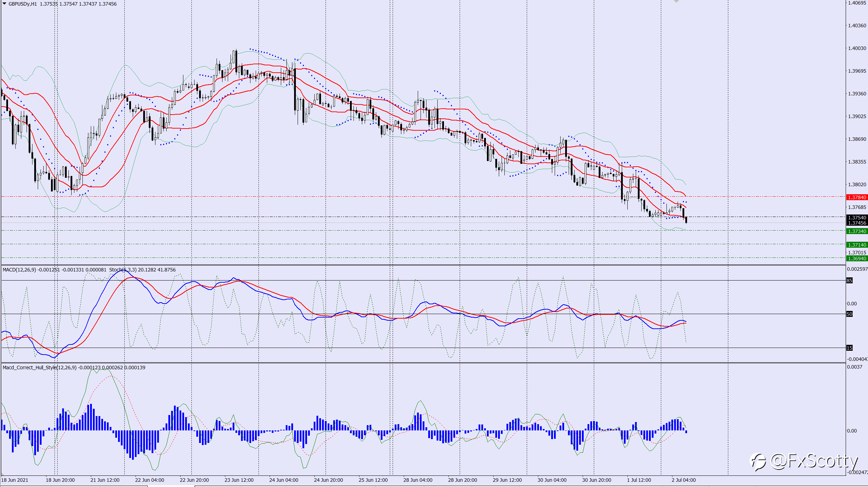Screen dimensions: 868x487
Task: Select the 1.40695 price axis value
Action: 857,3
